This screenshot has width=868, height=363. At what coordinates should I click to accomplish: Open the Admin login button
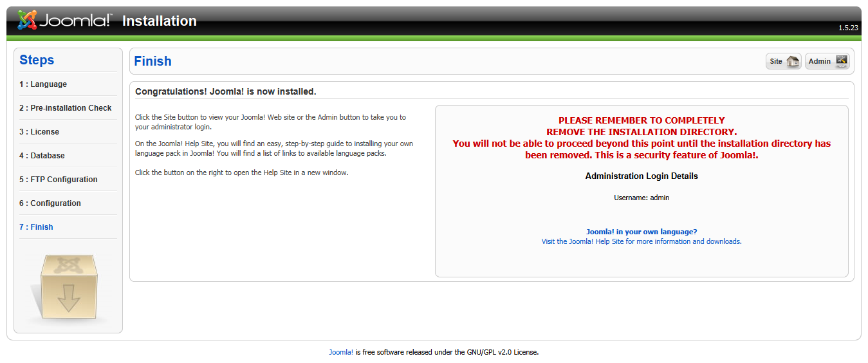click(x=827, y=61)
